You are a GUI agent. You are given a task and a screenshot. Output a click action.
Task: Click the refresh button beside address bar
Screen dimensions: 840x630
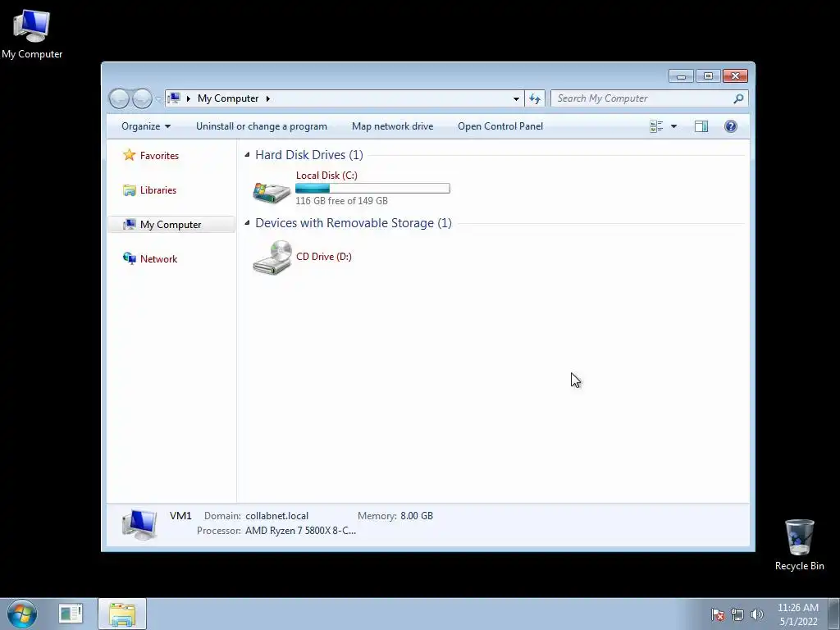(x=535, y=98)
